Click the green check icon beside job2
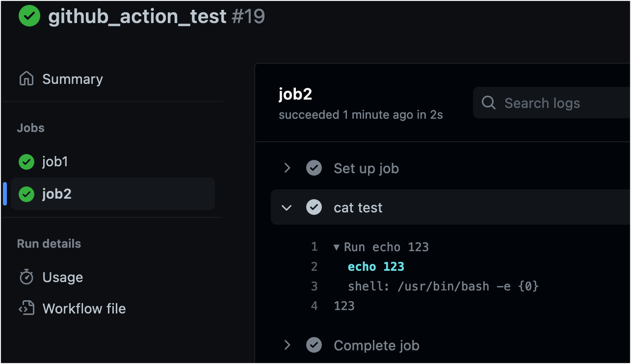Image resolution: width=631 pixels, height=364 pixels. [x=26, y=194]
